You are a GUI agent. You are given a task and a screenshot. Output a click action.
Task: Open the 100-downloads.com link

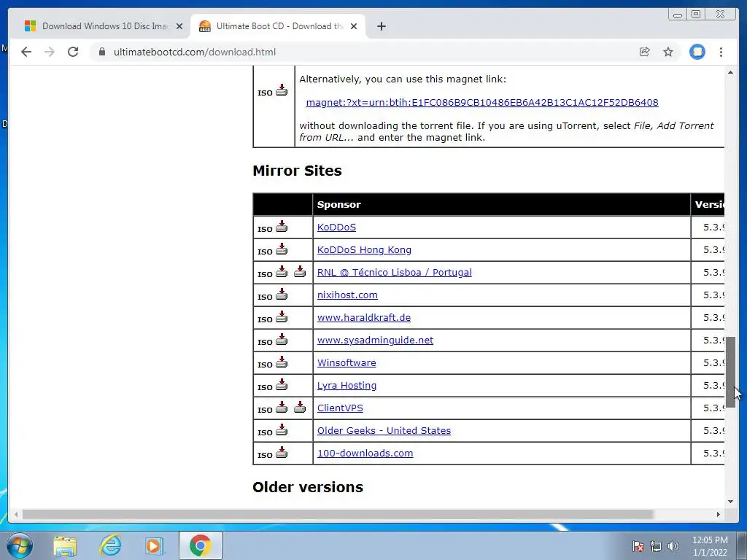[365, 454]
